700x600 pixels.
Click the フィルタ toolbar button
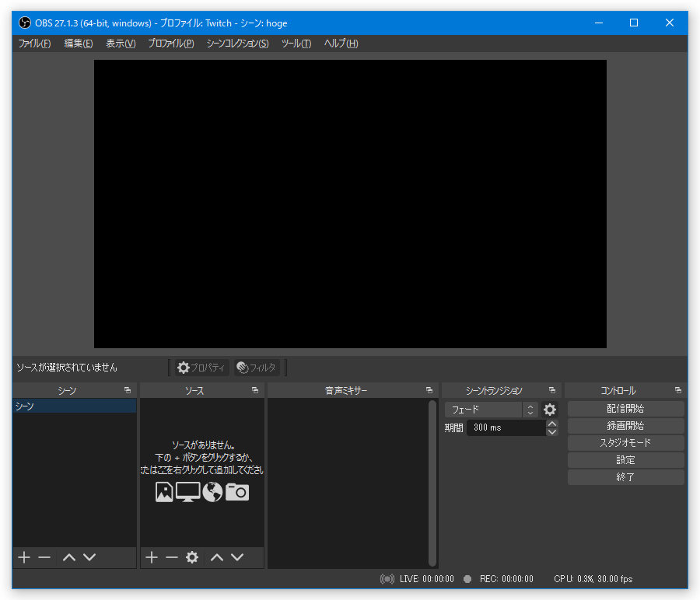257,368
